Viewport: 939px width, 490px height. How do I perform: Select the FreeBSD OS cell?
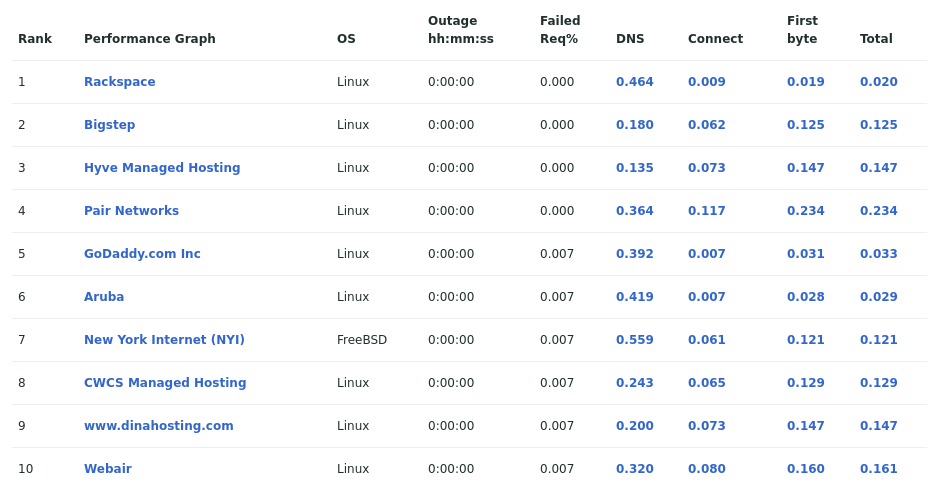click(362, 340)
